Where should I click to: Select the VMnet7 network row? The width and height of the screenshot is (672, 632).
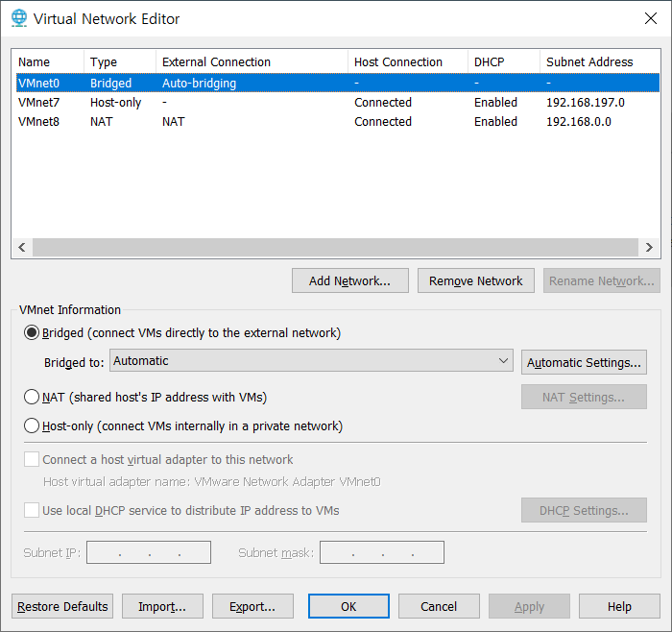[338, 102]
